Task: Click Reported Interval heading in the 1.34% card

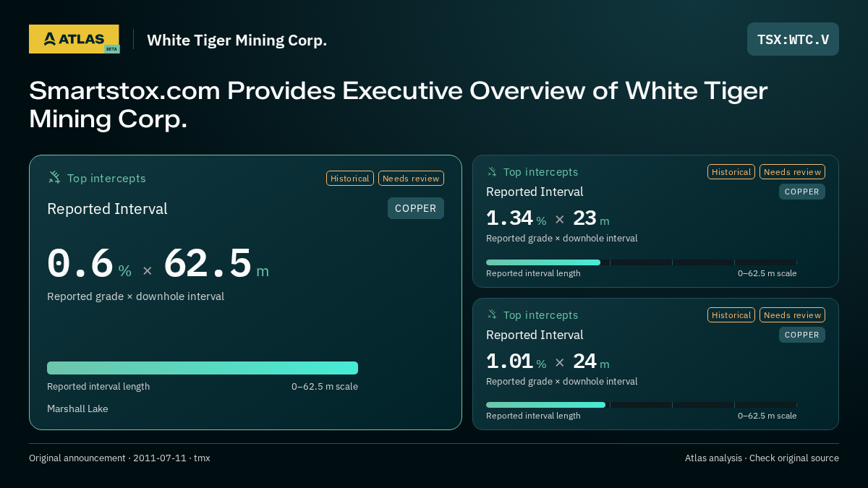Action: (x=535, y=192)
